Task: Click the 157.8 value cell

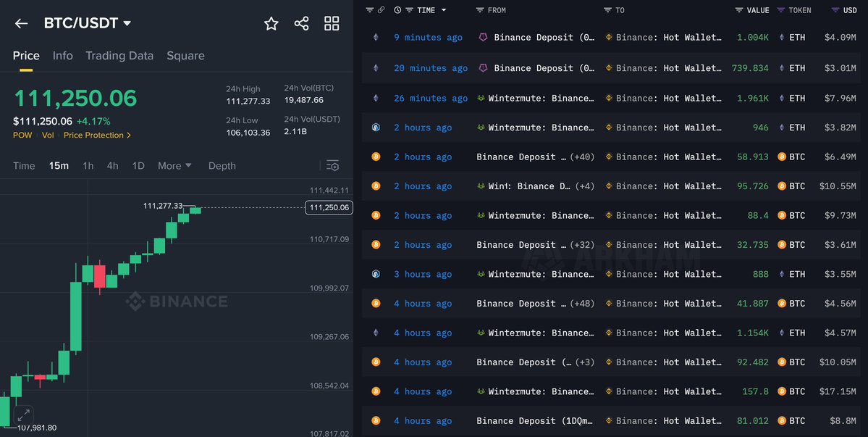Action: [755, 391]
